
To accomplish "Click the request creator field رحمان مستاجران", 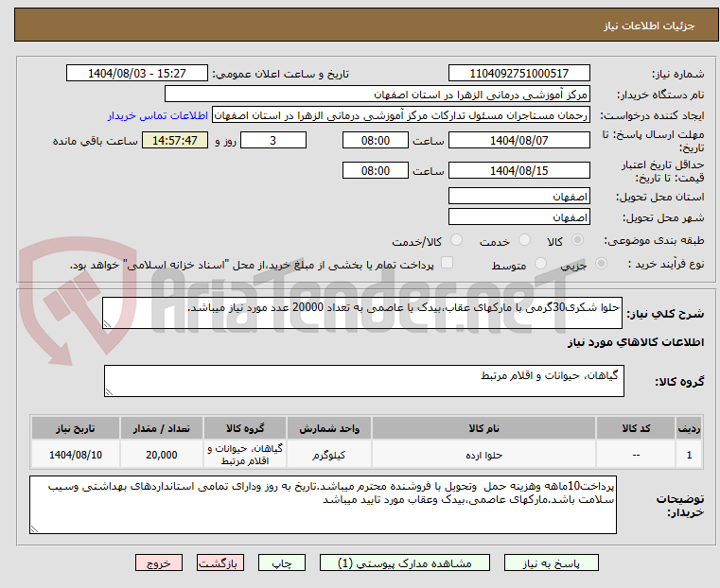I will 401,115.
